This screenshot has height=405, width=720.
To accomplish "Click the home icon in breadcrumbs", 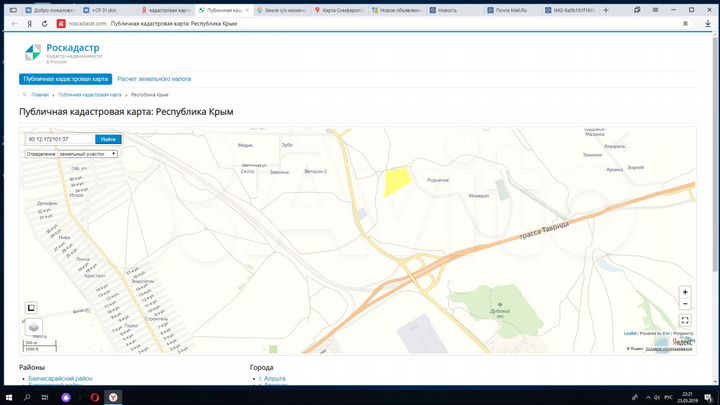I will [x=25, y=94].
